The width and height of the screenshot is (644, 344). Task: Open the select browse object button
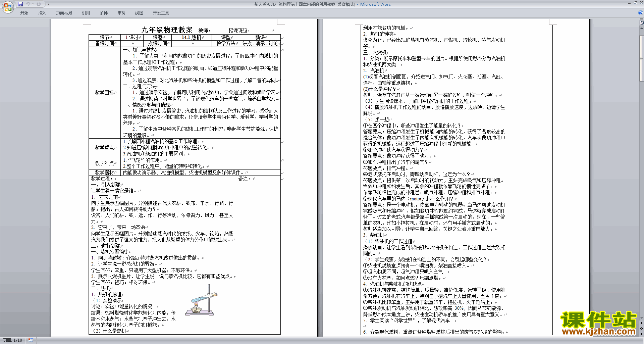[642, 329]
